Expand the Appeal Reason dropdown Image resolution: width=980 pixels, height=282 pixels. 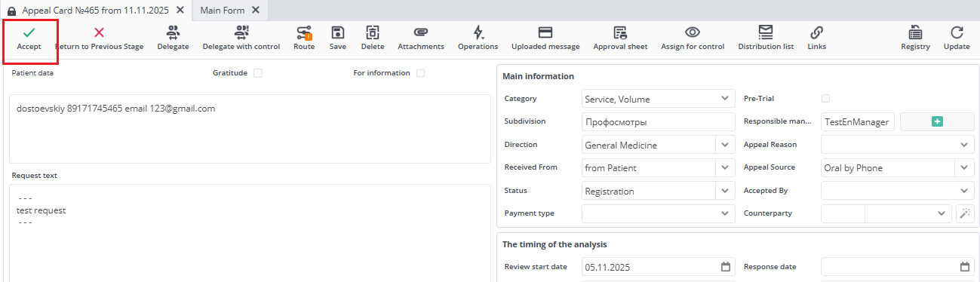pyautogui.click(x=964, y=145)
